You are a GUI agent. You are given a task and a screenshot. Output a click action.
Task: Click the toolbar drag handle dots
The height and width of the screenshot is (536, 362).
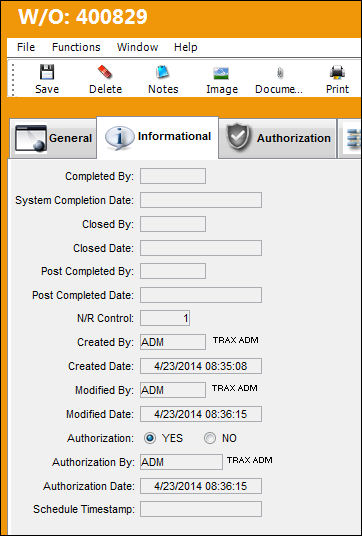pos(13,79)
